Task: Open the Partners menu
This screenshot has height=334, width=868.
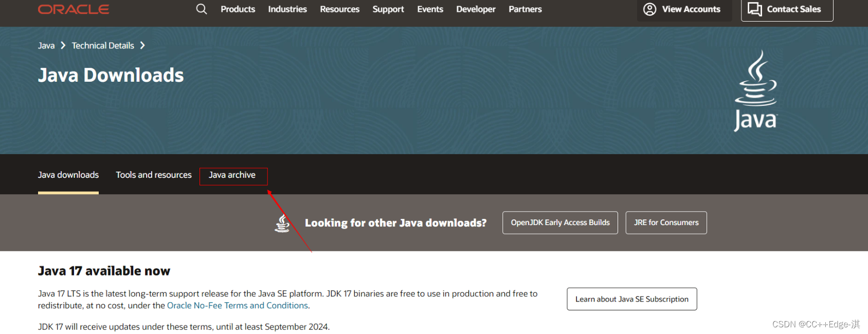Action: (x=525, y=9)
